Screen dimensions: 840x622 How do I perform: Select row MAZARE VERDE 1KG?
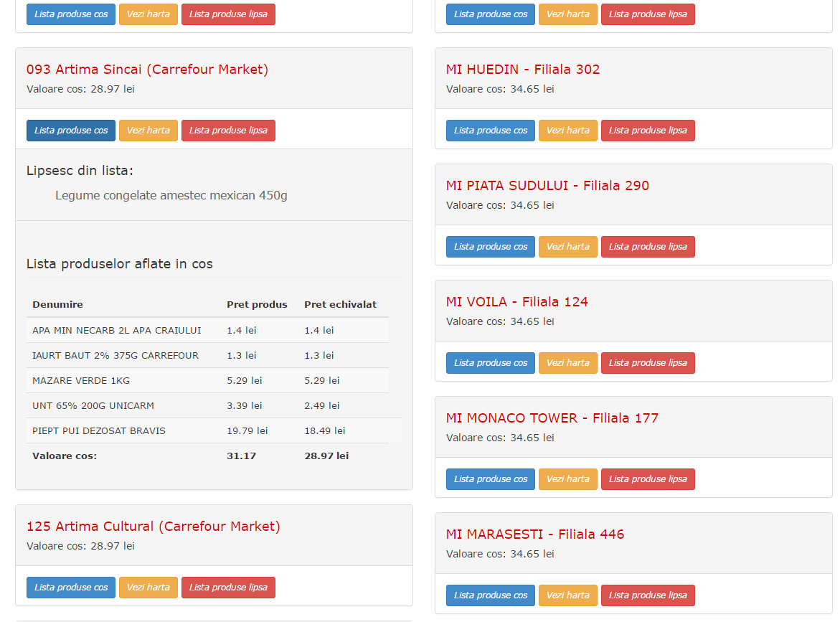coord(208,380)
